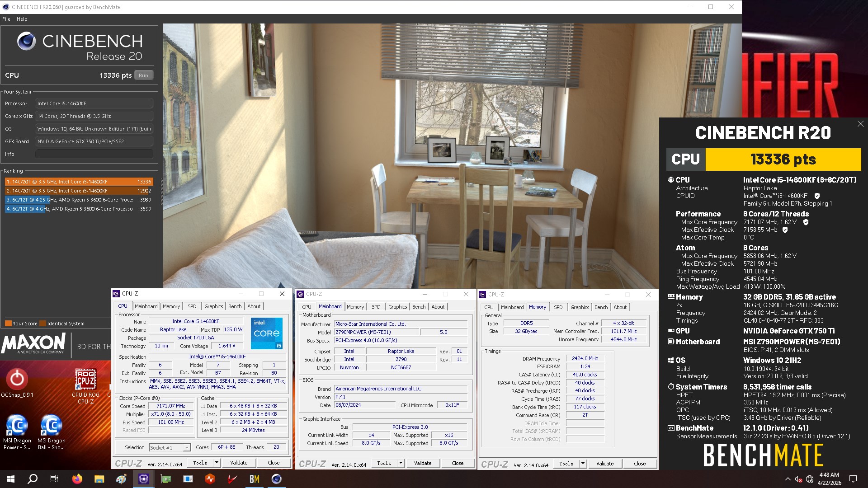This screenshot has height=488, width=868.
Task: Open the Windows Start menu
Action: (x=11, y=479)
